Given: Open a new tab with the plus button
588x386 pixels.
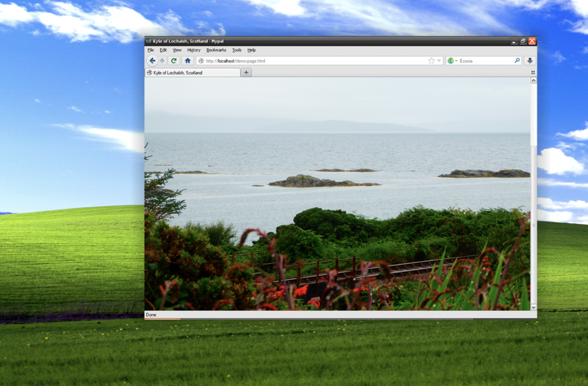Looking at the screenshot, I should coord(246,72).
